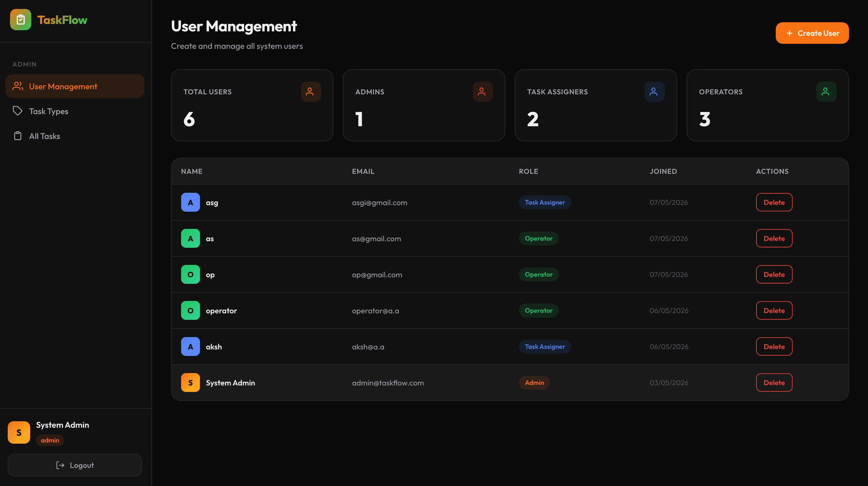This screenshot has height=486, width=868.
Task: Click the Operator badge in the op row
Action: [538, 275]
